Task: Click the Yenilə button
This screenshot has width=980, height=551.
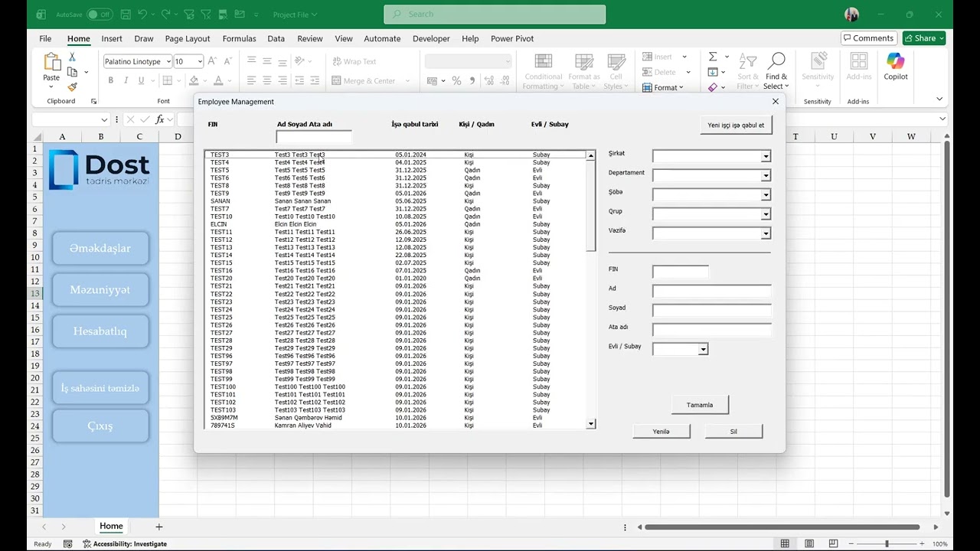Action: tap(661, 432)
